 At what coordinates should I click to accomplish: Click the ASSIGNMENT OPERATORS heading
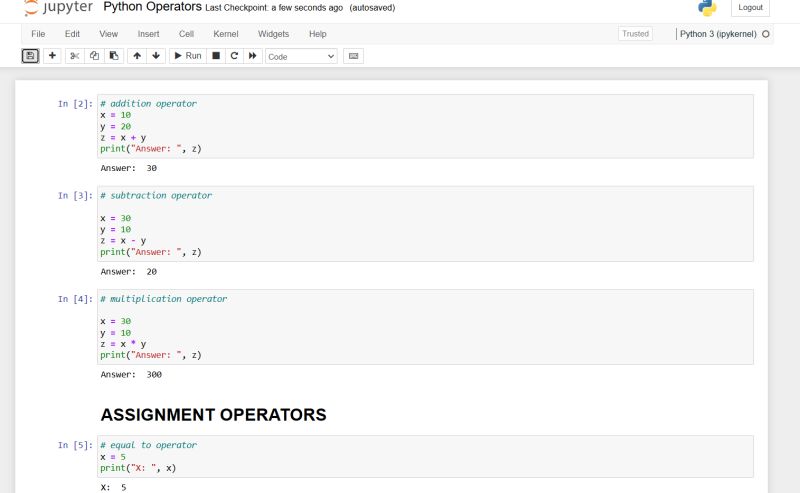[x=213, y=414]
